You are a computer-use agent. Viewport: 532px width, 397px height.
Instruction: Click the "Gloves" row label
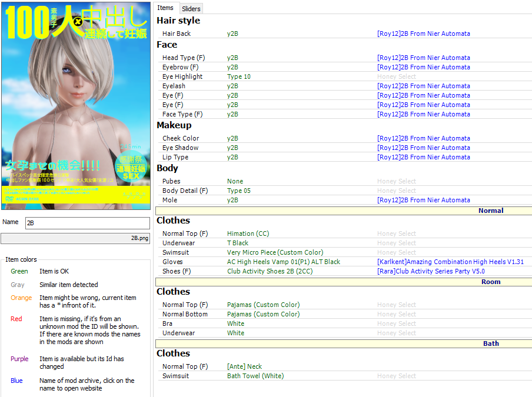[x=172, y=262]
